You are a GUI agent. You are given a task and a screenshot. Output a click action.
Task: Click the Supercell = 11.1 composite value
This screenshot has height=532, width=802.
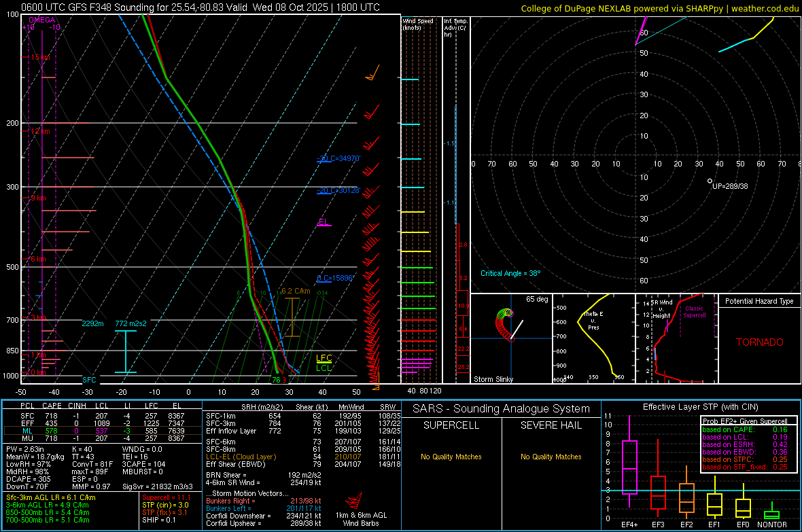coord(167,498)
